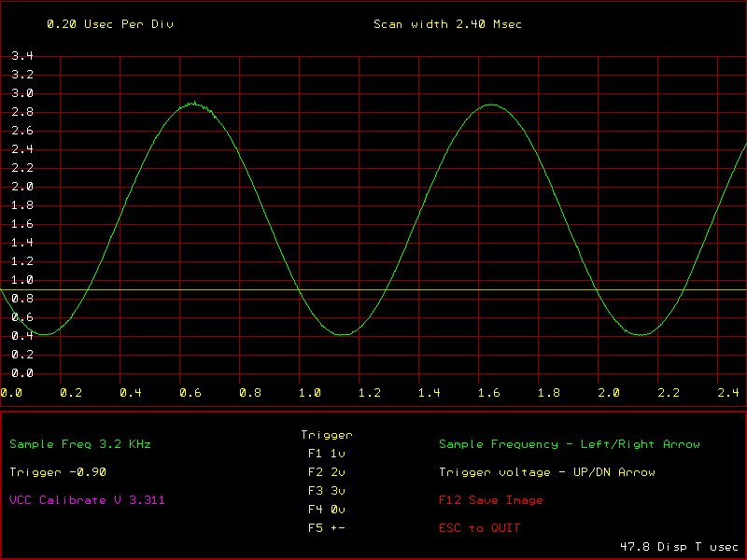Screen dimensions: 747x560
Task: Click the yellow trigger level line
Action: (373, 289)
